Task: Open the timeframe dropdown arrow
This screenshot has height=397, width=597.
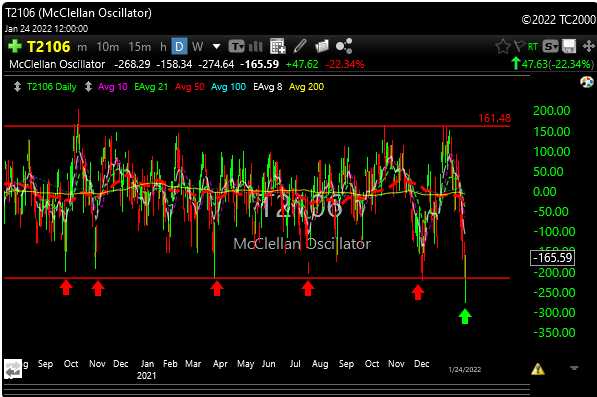Action: (216, 47)
